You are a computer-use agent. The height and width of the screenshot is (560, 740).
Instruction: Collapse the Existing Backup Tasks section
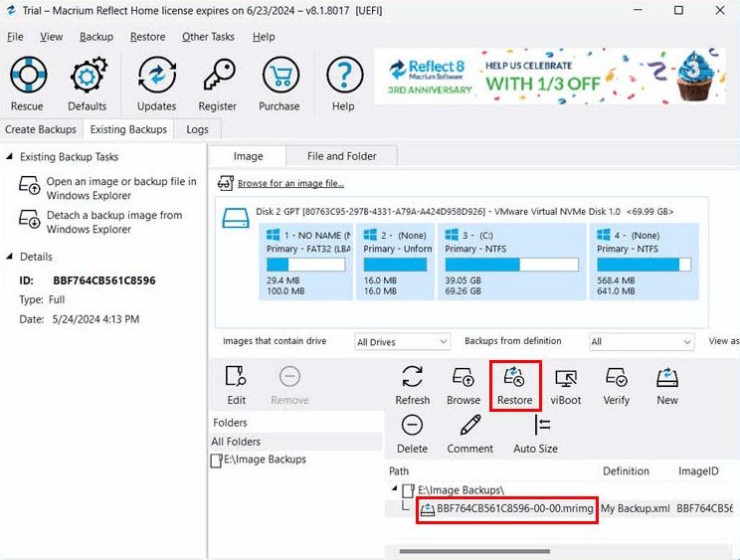point(9,156)
